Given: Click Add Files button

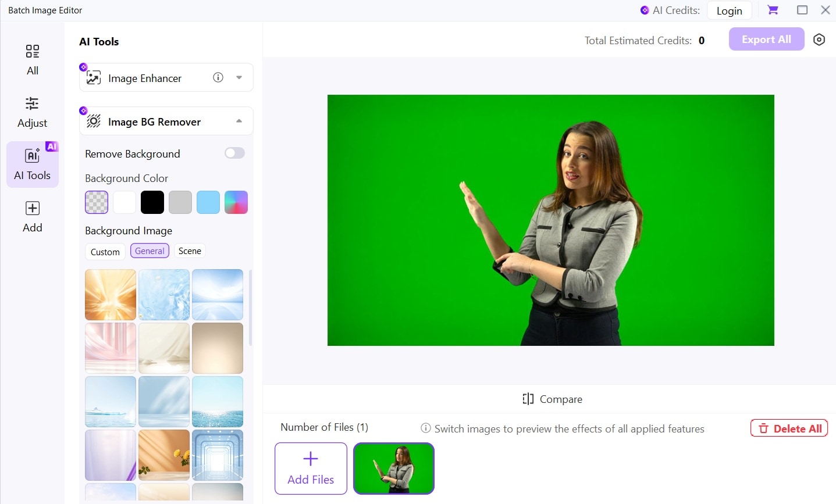Looking at the screenshot, I should click(311, 469).
